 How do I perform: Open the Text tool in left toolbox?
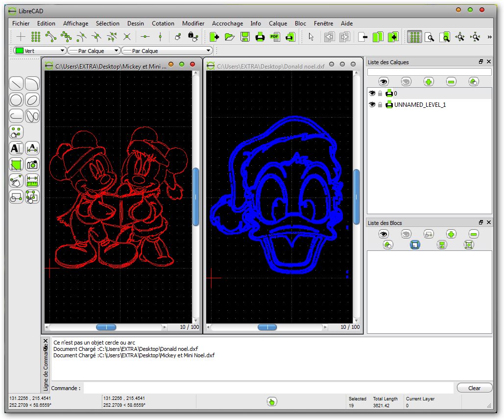(16, 148)
